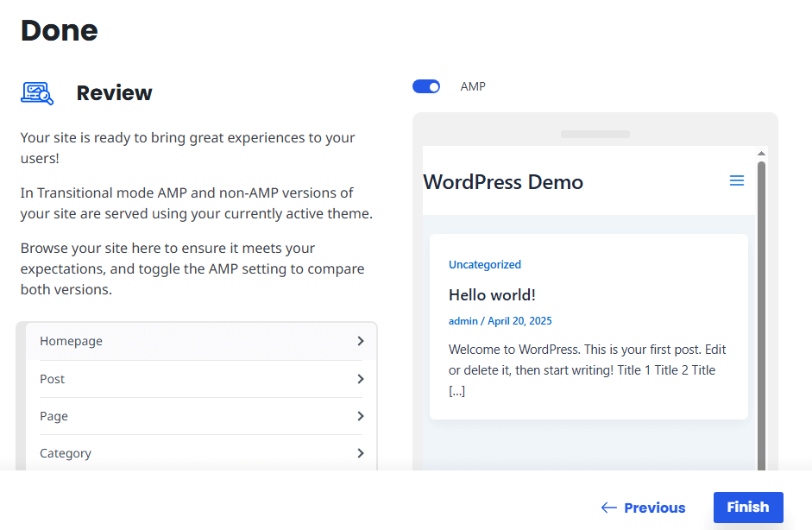Click the Finish button
This screenshot has width=812, height=530.
[x=748, y=508]
